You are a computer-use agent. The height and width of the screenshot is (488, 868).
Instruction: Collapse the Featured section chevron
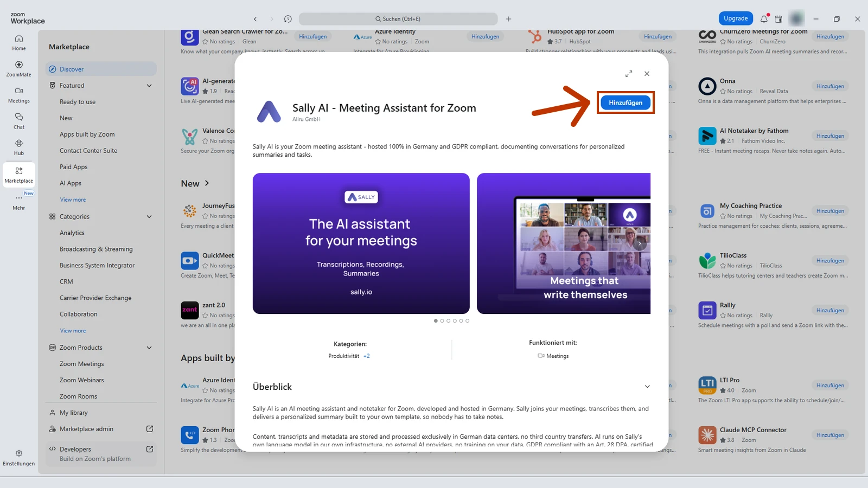pos(149,86)
